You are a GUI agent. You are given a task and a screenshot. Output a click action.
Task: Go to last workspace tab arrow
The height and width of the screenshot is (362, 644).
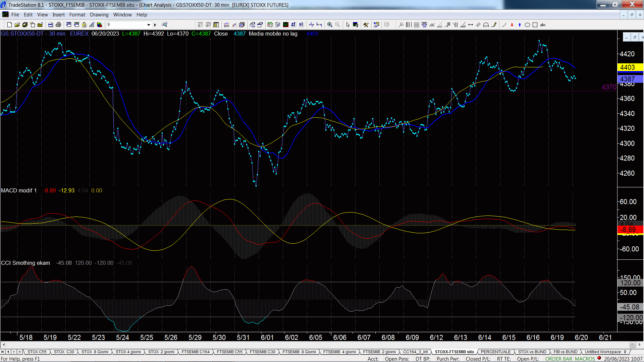click(x=20, y=352)
